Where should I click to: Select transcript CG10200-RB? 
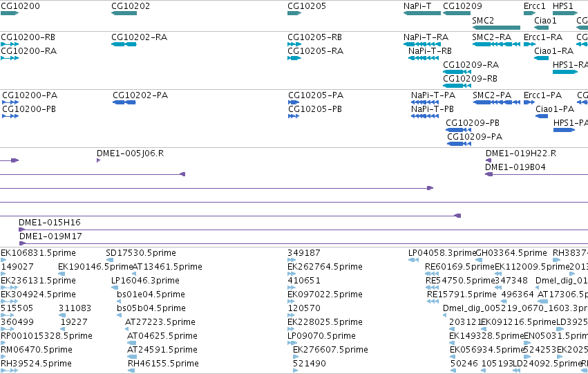click(x=28, y=37)
